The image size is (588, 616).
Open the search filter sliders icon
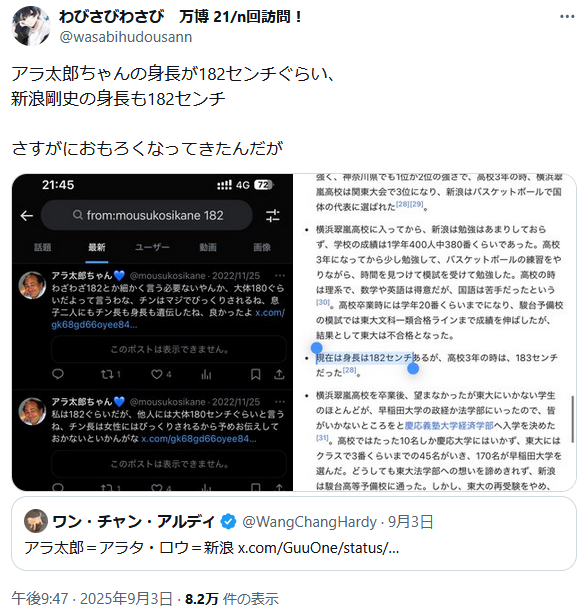tap(273, 215)
